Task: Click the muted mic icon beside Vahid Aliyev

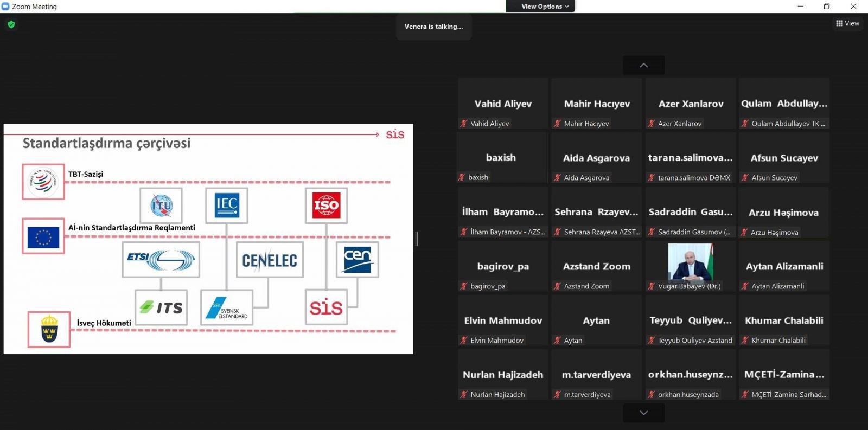Action: tap(464, 124)
